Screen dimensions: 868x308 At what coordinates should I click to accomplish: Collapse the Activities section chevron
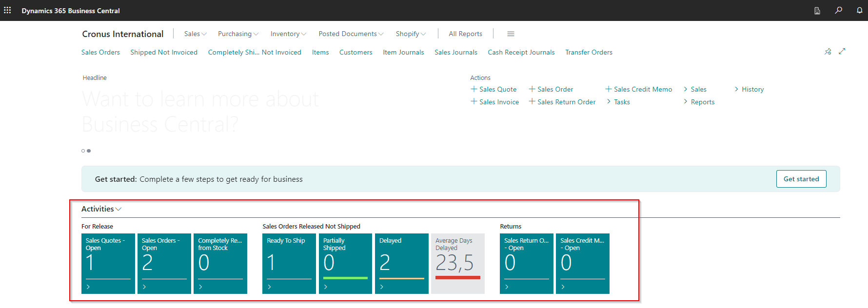click(118, 209)
